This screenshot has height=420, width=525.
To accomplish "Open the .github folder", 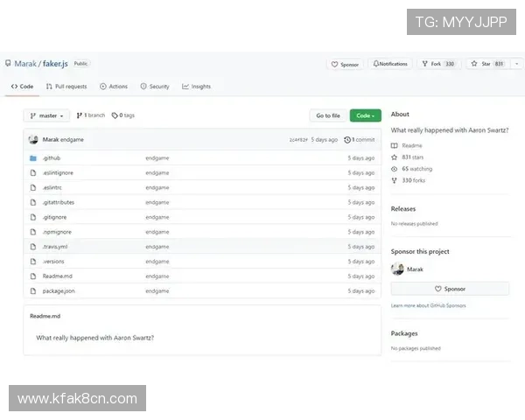I will coord(52,158).
